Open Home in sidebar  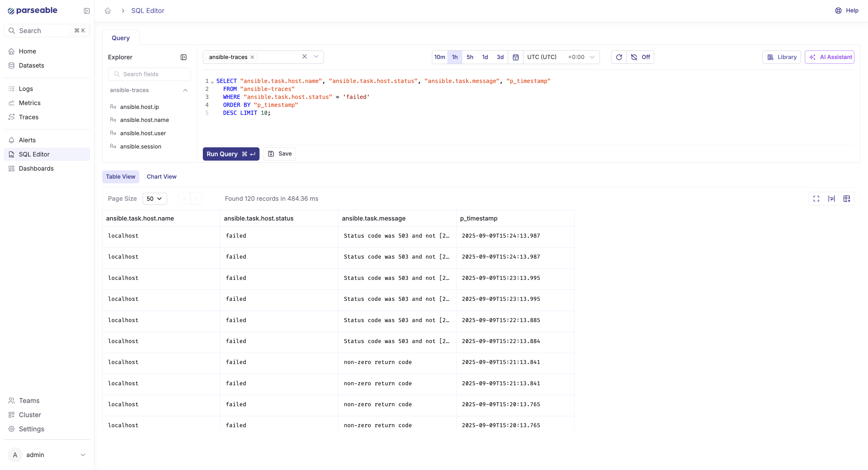pos(47,51)
